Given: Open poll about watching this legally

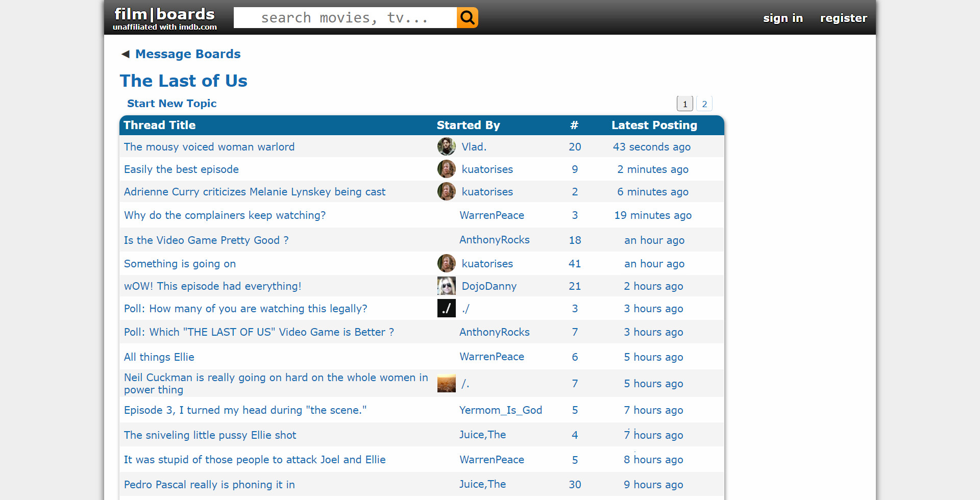Looking at the screenshot, I should tap(246, 309).
